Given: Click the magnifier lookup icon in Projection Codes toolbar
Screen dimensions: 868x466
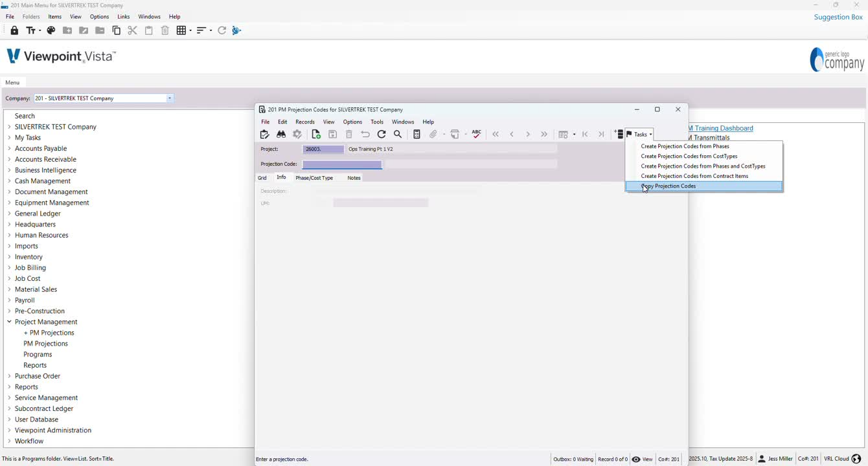Looking at the screenshot, I should tap(398, 135).
